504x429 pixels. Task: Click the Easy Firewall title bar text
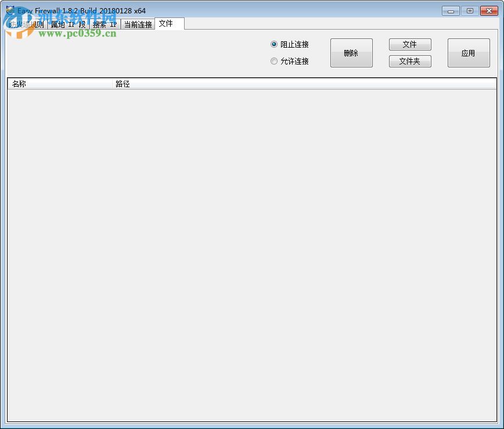81,10
